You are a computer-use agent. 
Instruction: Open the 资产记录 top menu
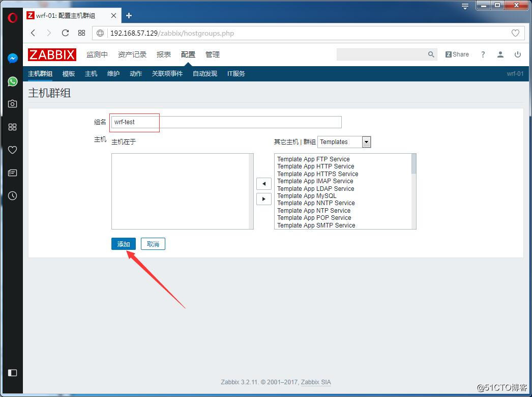point(132,54)
